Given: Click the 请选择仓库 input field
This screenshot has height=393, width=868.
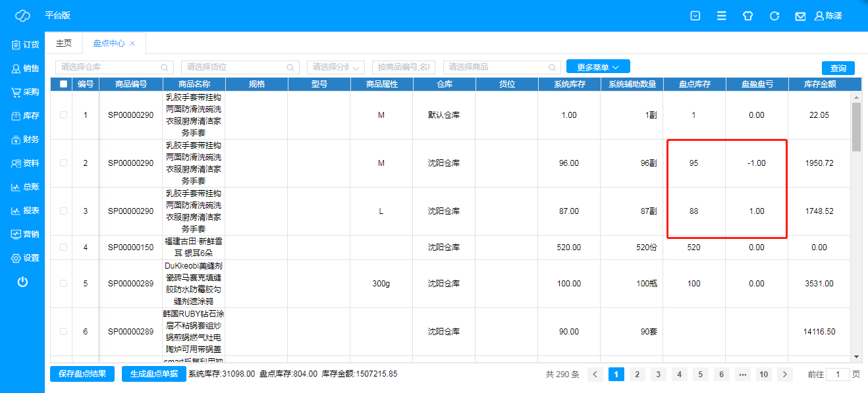Looking at the screenshot, I should click(115, 67).
